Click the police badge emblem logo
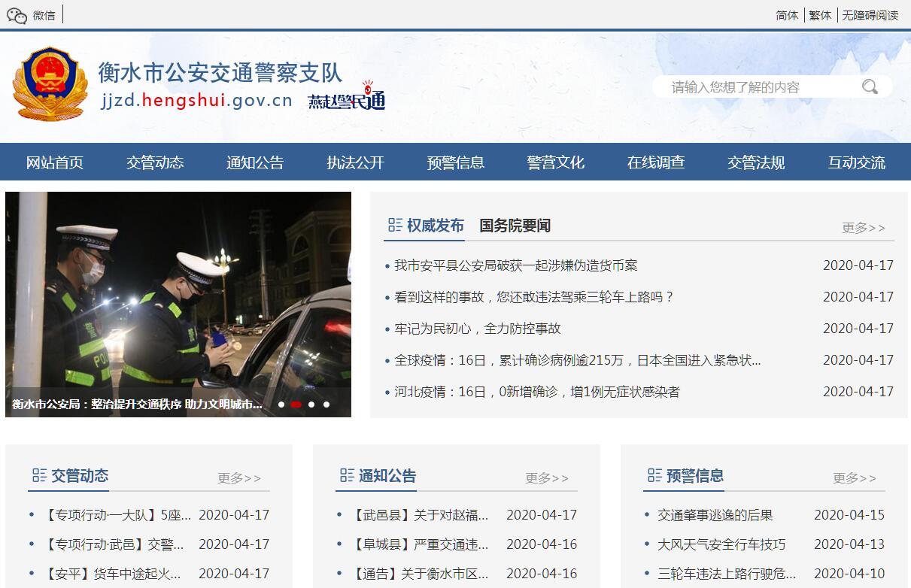This screenshot has width=911, height=588. point(50,84)
